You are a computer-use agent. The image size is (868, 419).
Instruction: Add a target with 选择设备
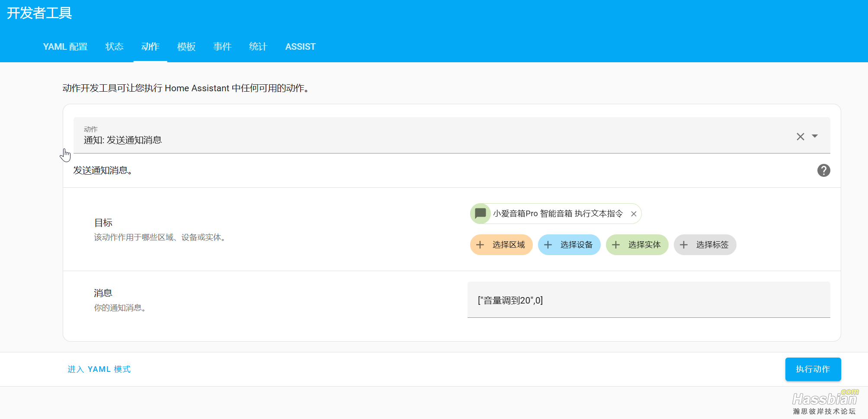point(569,245)
